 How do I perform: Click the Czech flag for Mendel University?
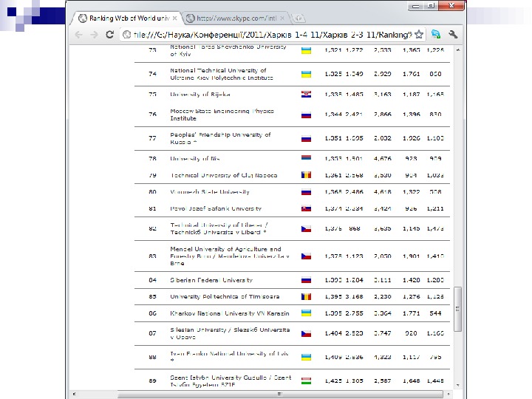coord(306,256)
